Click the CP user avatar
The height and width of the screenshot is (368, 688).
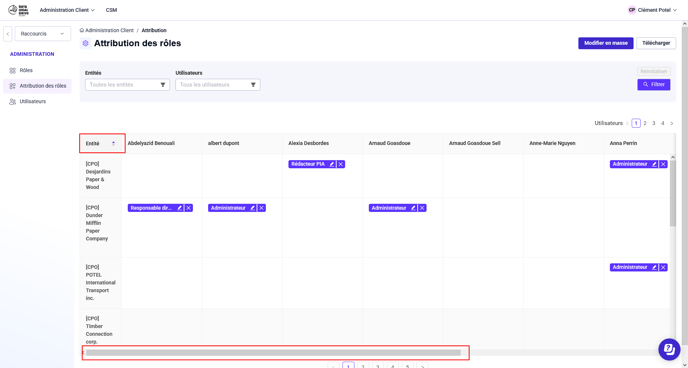(632, 10)
